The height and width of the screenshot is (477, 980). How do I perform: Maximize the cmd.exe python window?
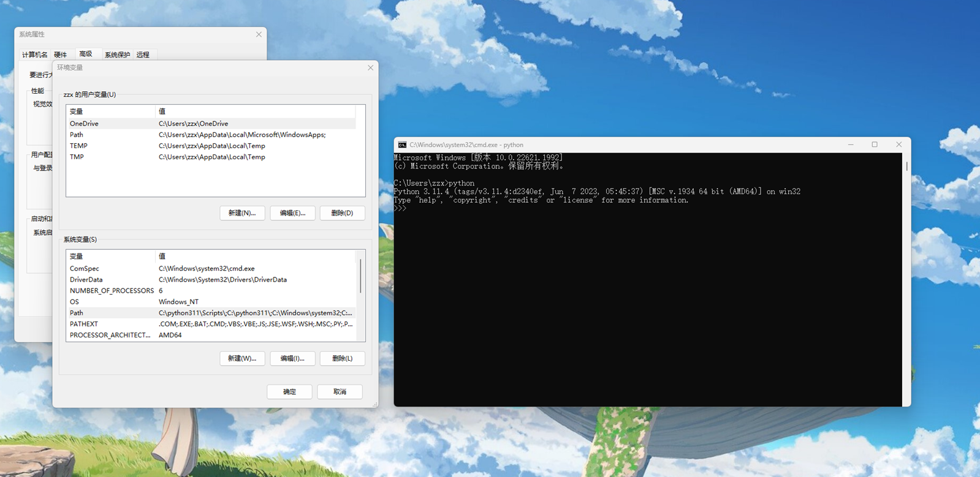pyautogui.click(x=875, y=145)
